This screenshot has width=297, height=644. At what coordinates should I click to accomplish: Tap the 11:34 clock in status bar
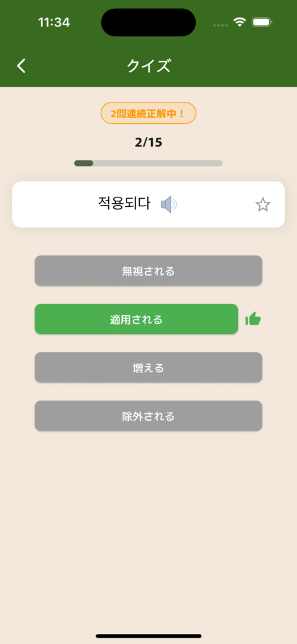(x=54, y=22)
